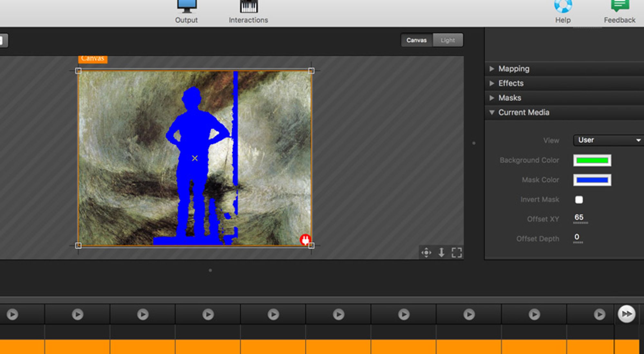This screenshot has width=644, height=354.
Task: Play the ninth timeline cue
Action: (x=534, y=314)
